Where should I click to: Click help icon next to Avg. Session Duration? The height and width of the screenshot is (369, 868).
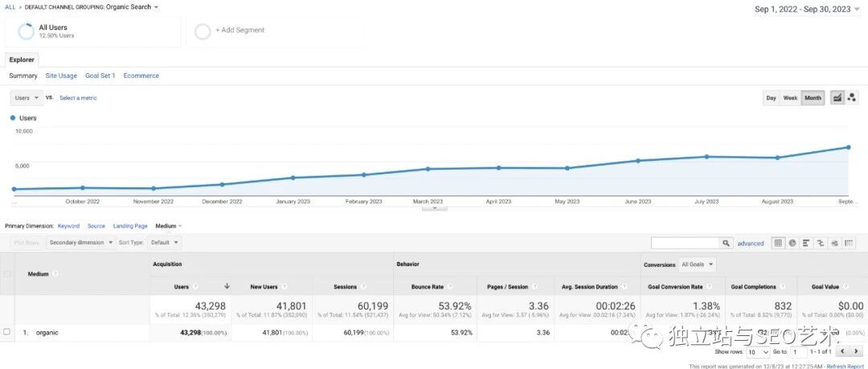pos(624,287)
